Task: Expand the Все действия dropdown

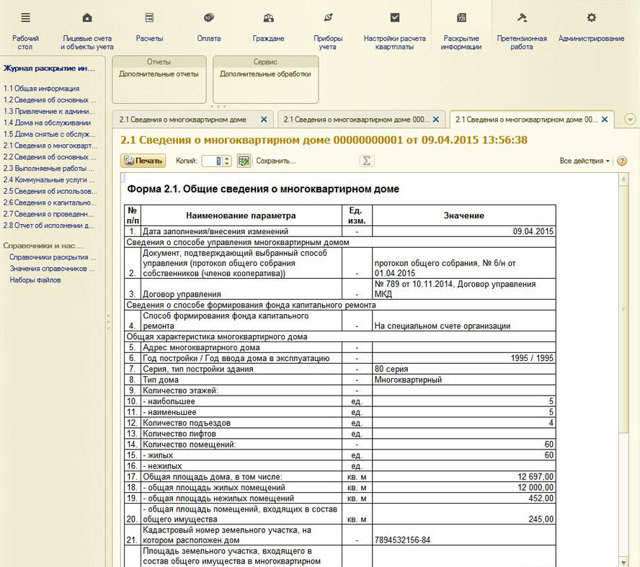Action: [x=584, y=160]
